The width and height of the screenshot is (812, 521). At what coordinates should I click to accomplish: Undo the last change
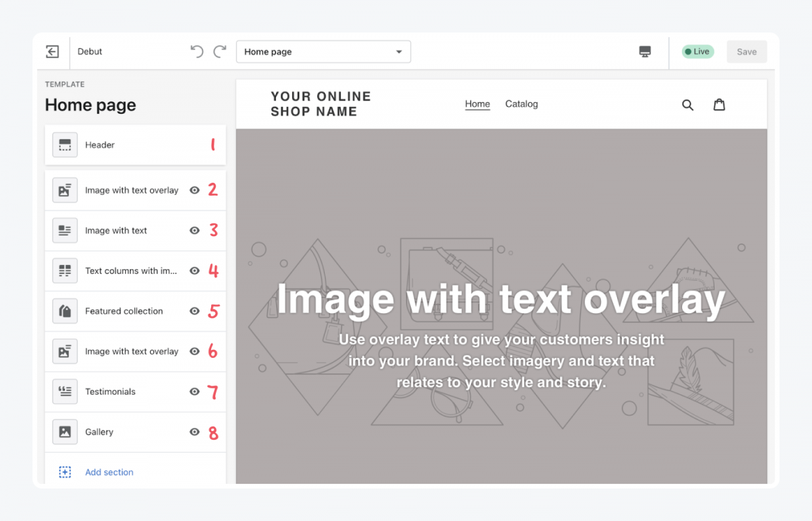(197, 51)
